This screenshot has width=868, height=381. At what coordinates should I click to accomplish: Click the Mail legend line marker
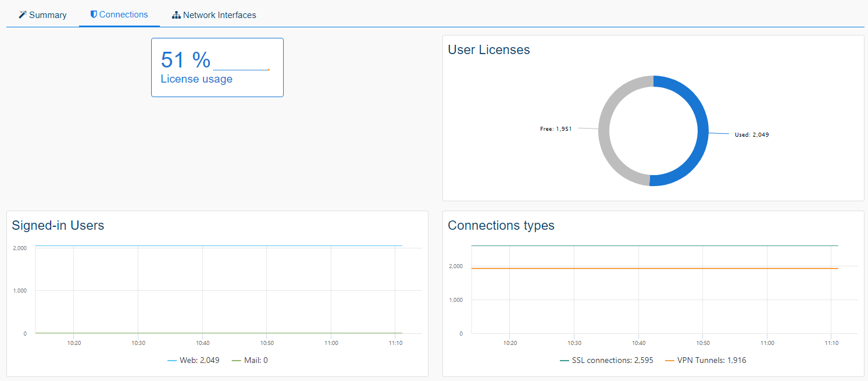click(235, 360)
